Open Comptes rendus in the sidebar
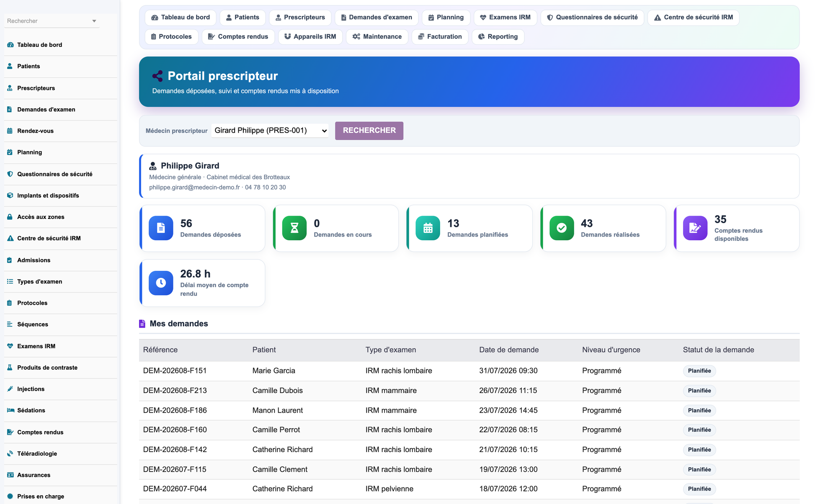The image size is (815, 504). 61,432
